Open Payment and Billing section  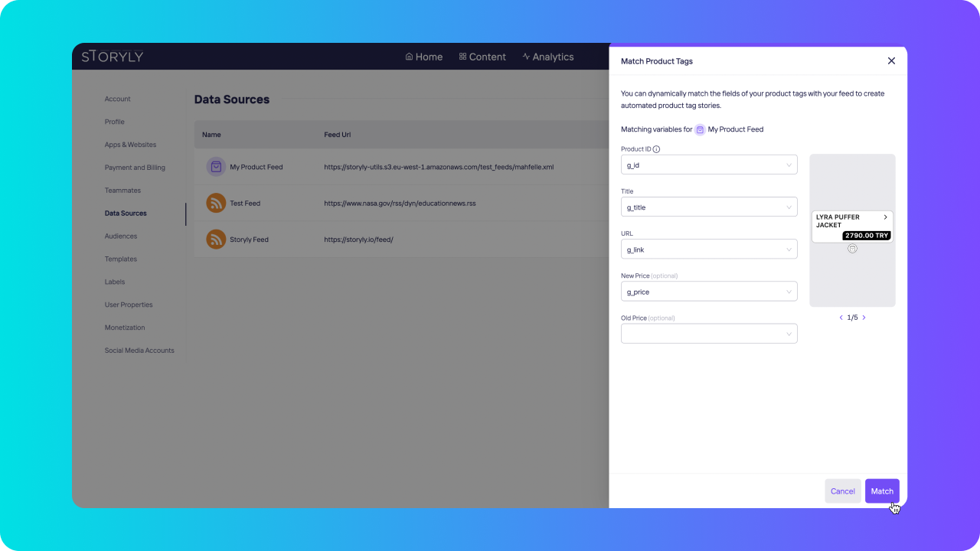coord(135,168)
